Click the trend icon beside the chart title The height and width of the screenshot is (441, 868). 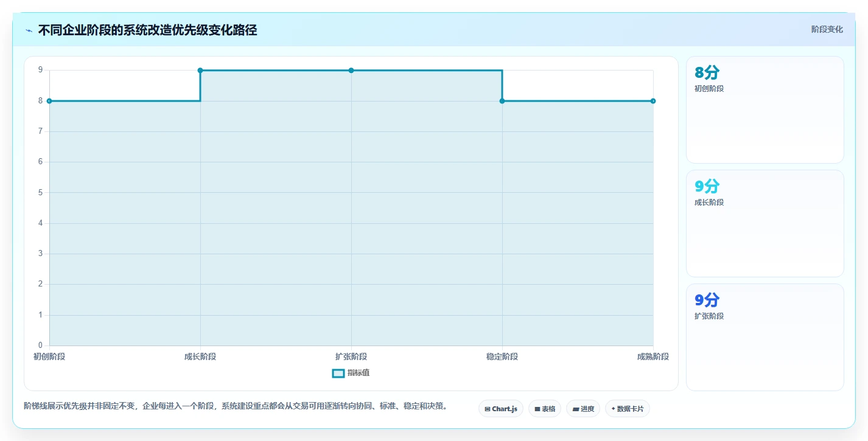pos(29,30)
